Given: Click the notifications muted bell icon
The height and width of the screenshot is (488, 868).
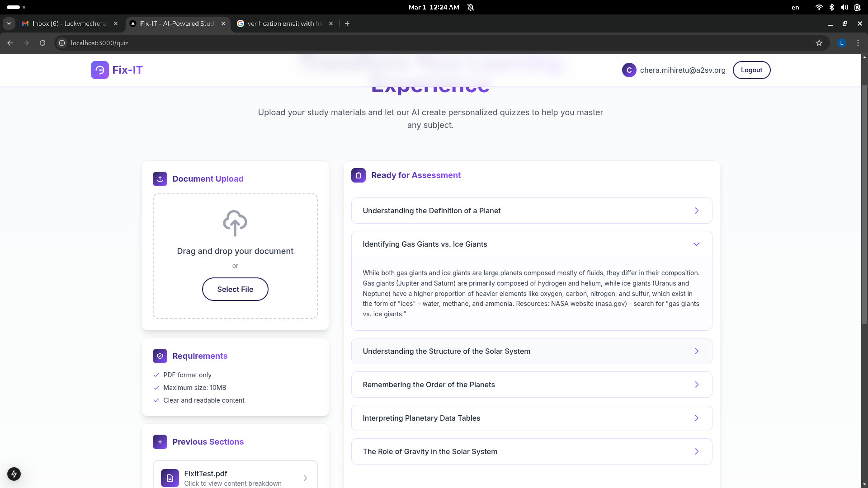Looking at the screenshot, I should [x=471, y=7].
